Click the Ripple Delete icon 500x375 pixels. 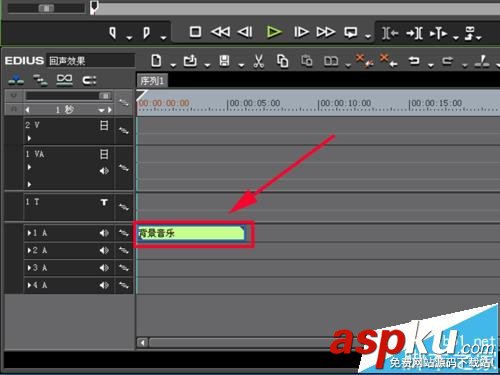tap(364, 60)
